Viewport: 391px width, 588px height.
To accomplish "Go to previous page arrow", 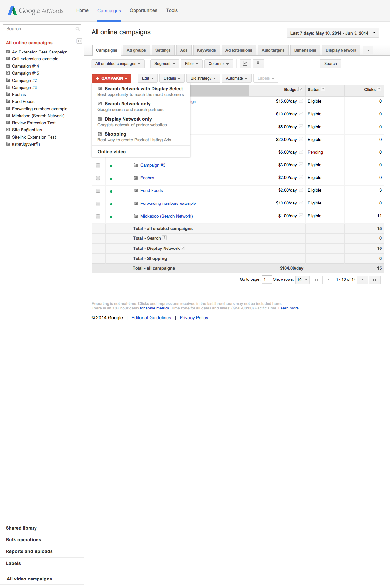I will click(x=329, y=280).
